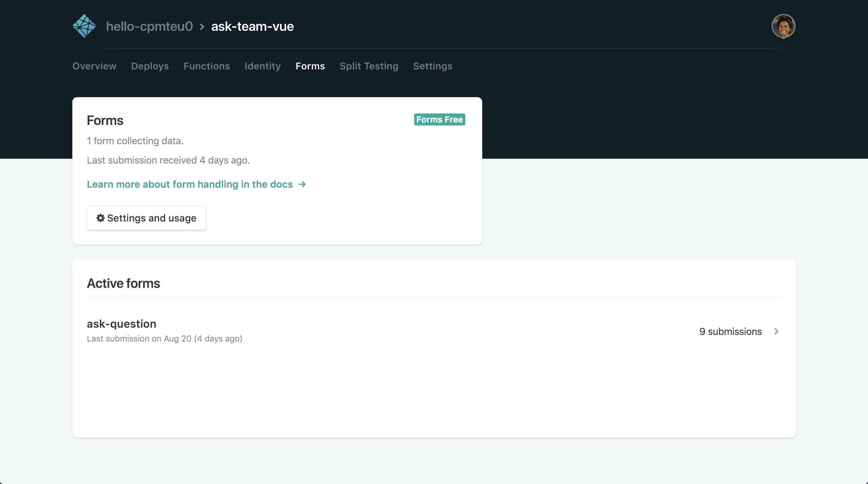Viewport: 868px width, 484px height.
Task: Switch to the Split Testing tab
Action: click(x=369, y=66)
